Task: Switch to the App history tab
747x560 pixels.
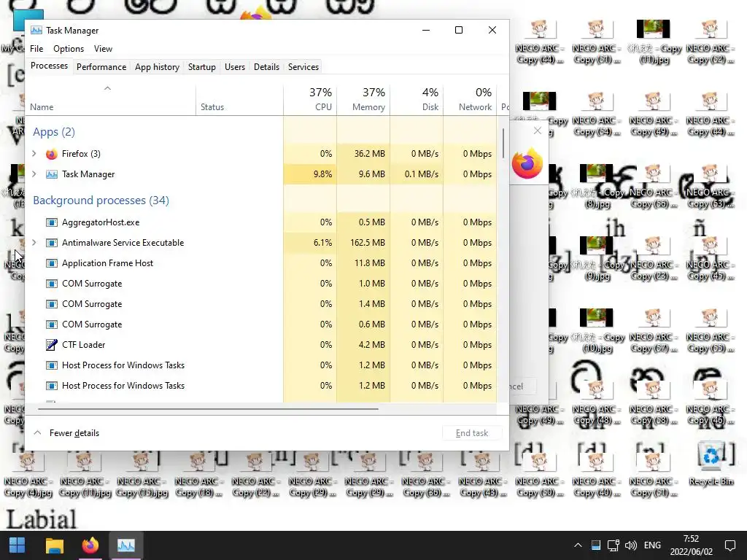Action: (x=158, y=67)
